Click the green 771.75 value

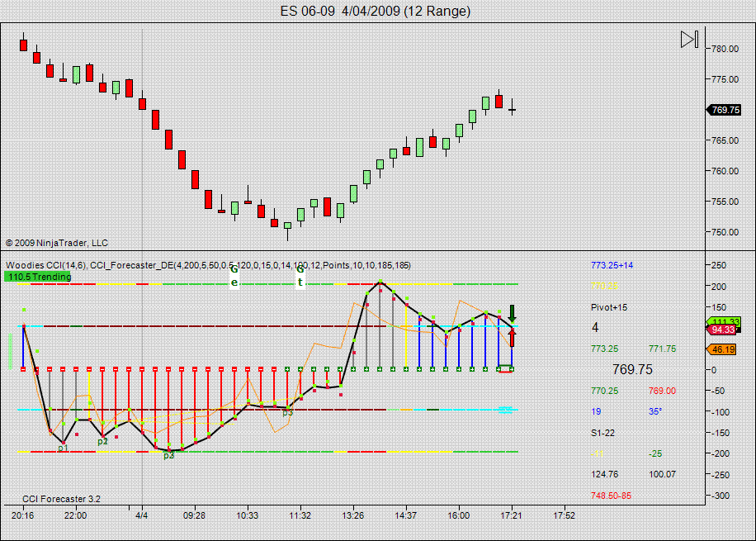pos(662,349)
